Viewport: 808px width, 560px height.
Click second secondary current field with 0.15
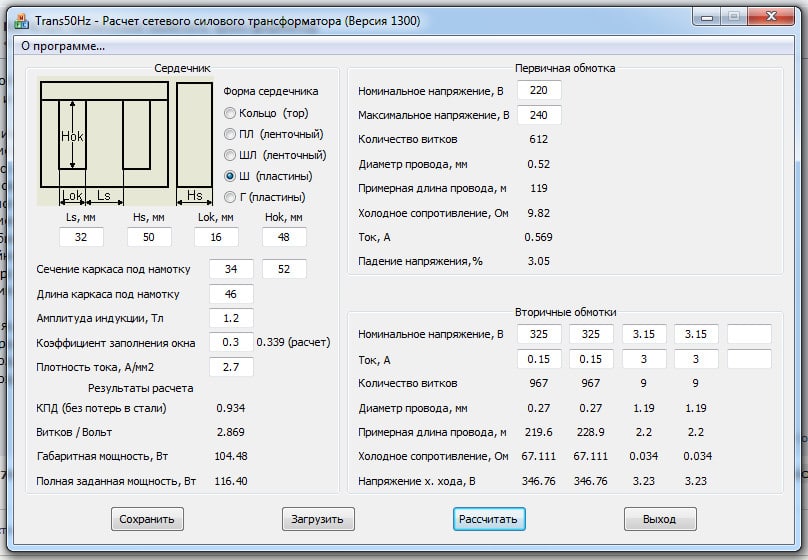click(x=591, y=359)
